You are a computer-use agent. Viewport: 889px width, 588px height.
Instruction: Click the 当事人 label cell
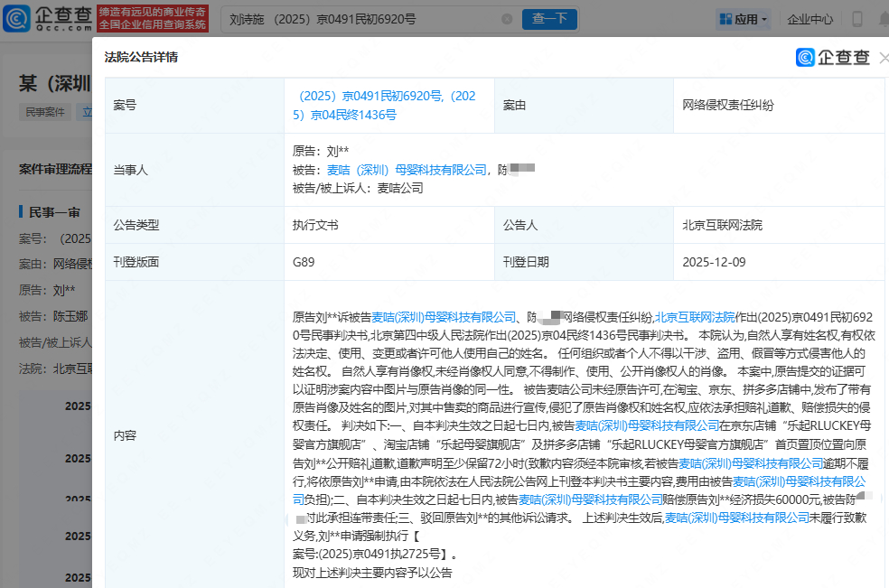(194, 170)
